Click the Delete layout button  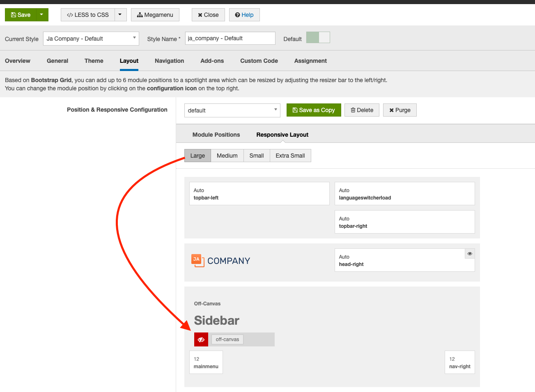pos(362,110)
